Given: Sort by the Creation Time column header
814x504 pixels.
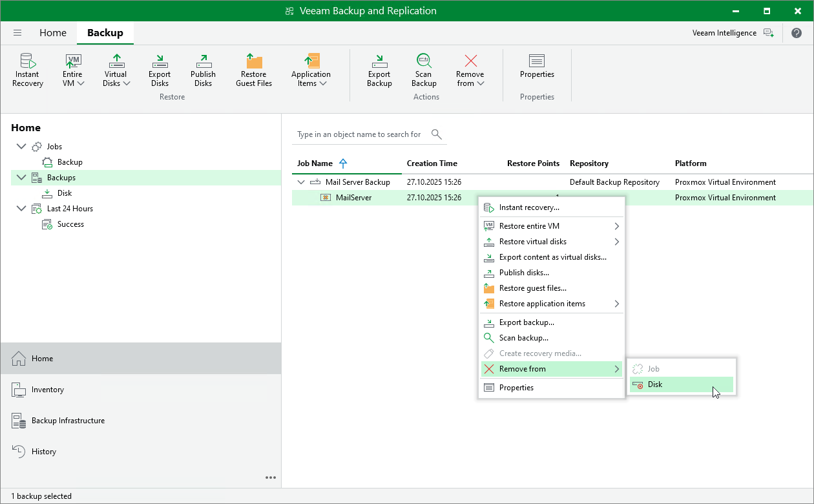Looking at the screenshot, I should [432, 163].
